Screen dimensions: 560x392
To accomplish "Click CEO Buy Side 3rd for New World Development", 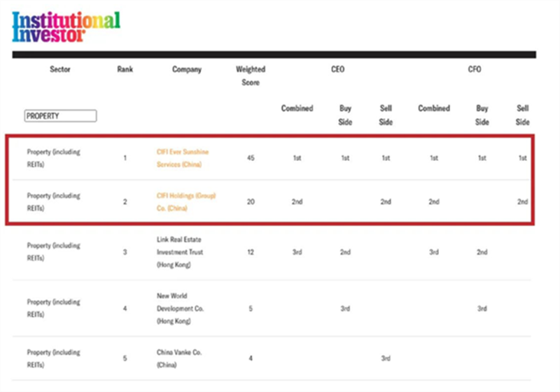I will pos(345,309).
